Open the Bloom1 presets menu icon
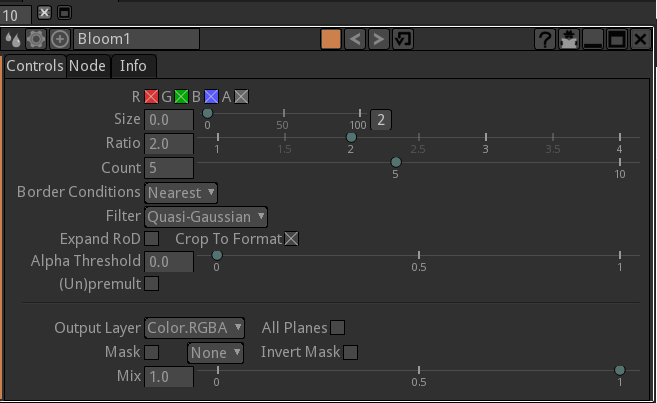 [x=13, y=39]
